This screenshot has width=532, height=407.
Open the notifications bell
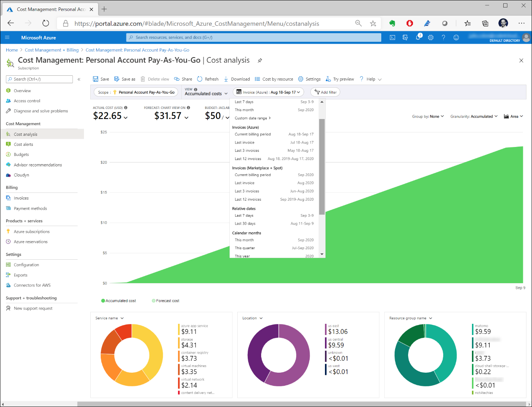[x=418, y=37]
